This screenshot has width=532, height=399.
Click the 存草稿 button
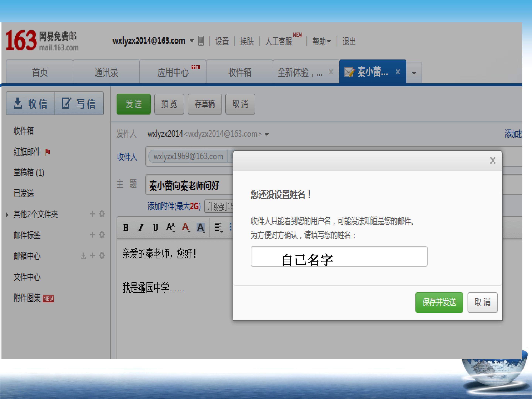click(x=205, y=104)
